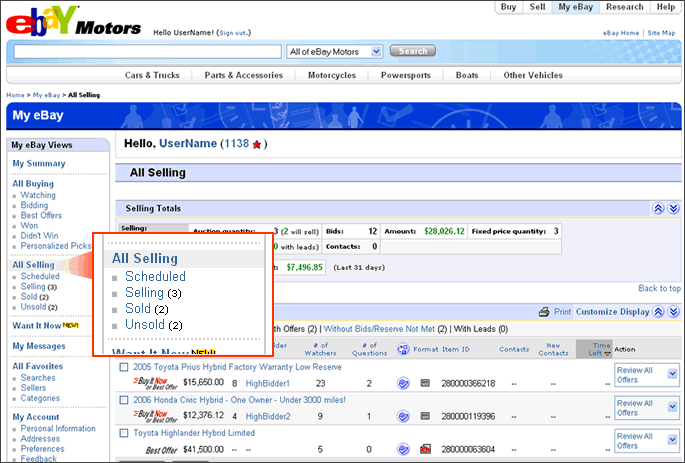The image size is (685, 463).
Task: Click the red format icon in the Toyota Highlander row
Action: pos(425,448)
